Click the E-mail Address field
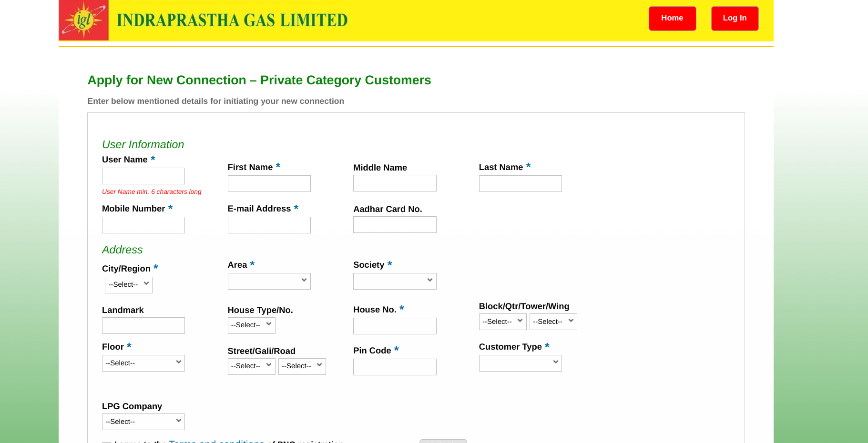The width and height of the screenshot is (868, 443). point(269,225)
